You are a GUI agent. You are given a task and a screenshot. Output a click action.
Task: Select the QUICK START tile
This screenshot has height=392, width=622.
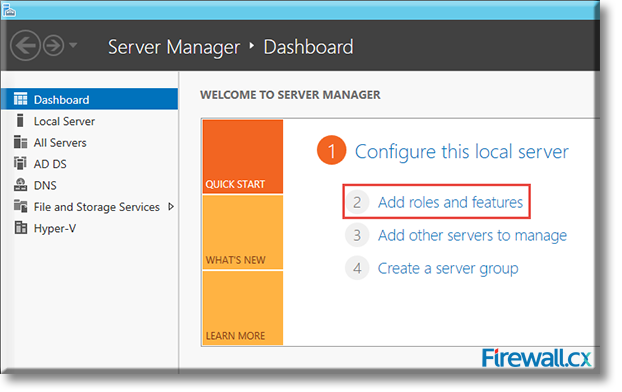243,156
